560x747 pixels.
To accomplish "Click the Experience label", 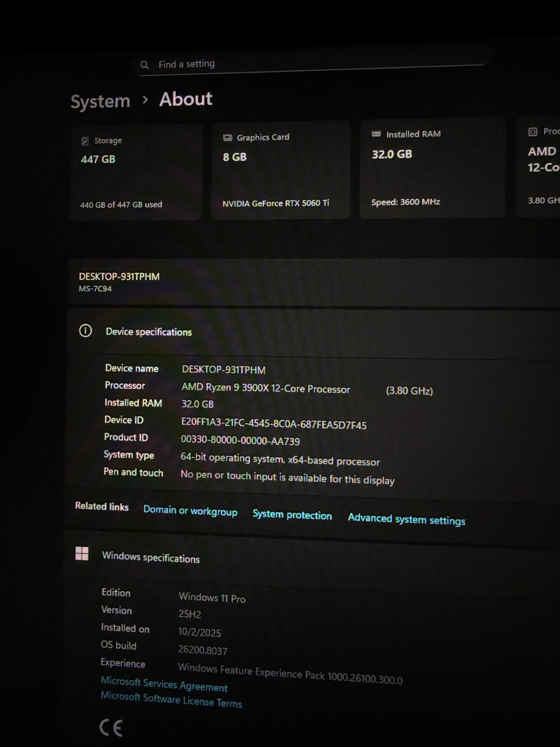I will [x=123, y=663].
